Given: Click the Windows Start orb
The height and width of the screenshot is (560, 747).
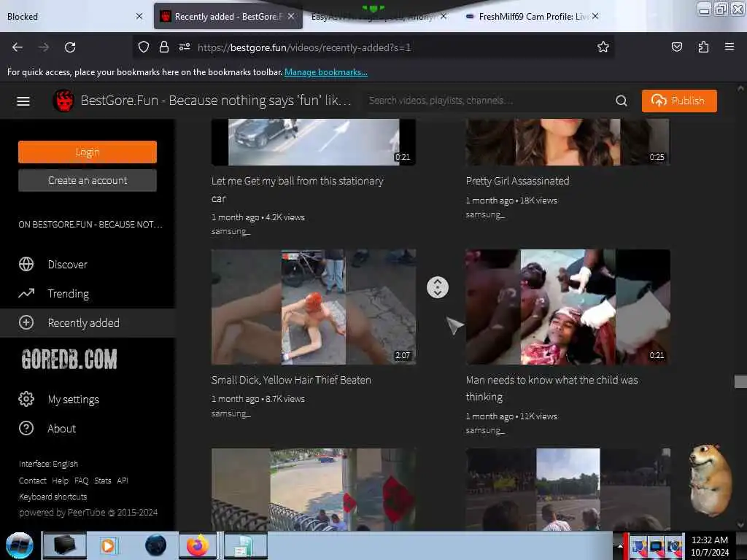Looking at the screenshot, I should (20, 545).
